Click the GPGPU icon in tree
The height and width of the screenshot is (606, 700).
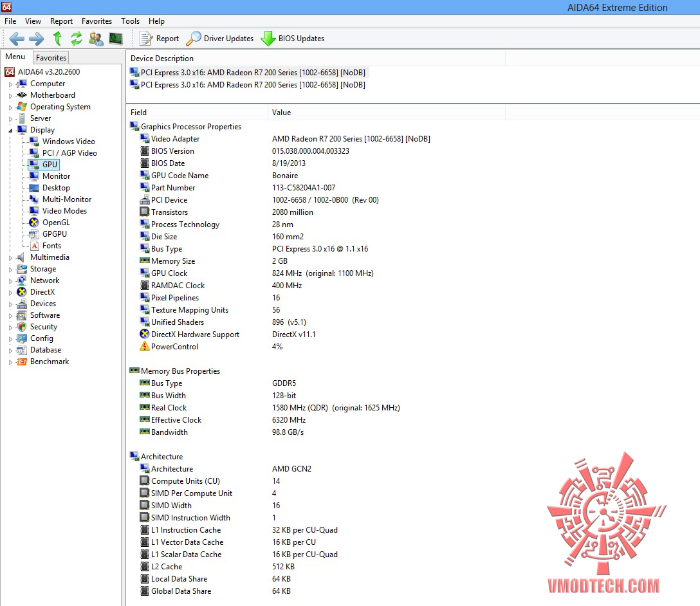(34, 234)
